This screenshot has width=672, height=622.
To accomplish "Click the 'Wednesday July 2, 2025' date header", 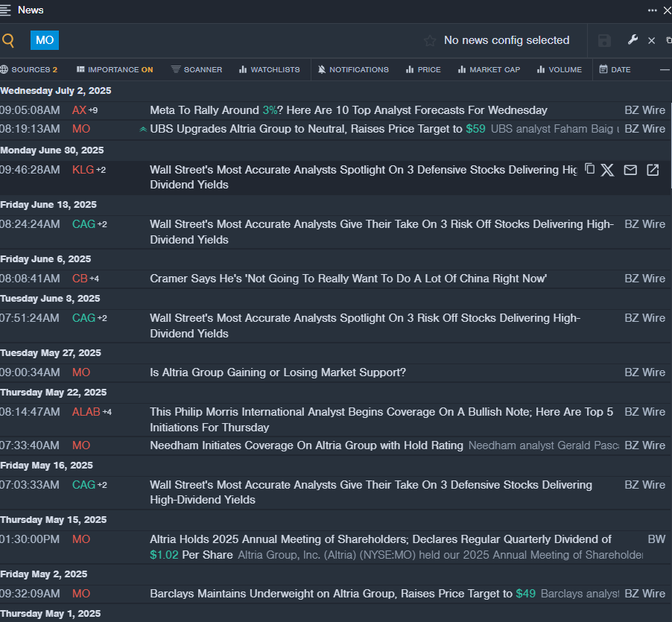I will point(56,91).
